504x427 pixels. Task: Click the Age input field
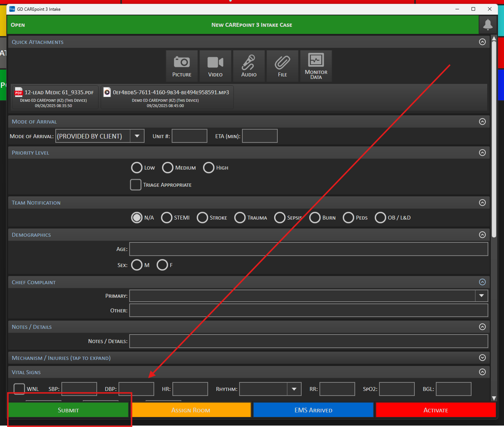tap(309, 249)
